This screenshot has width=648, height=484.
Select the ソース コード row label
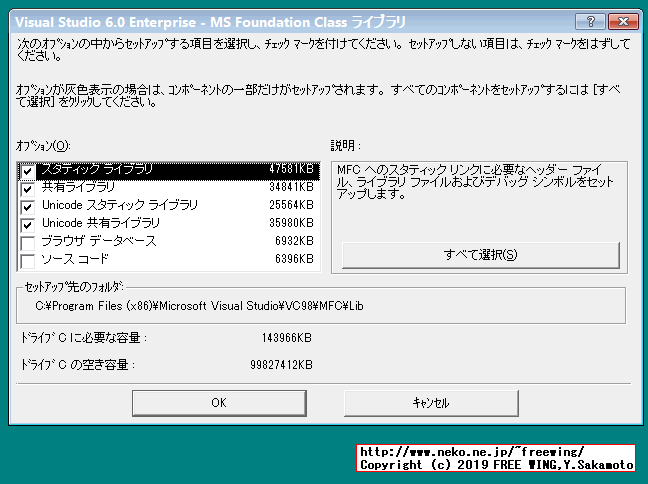(75, 259)
